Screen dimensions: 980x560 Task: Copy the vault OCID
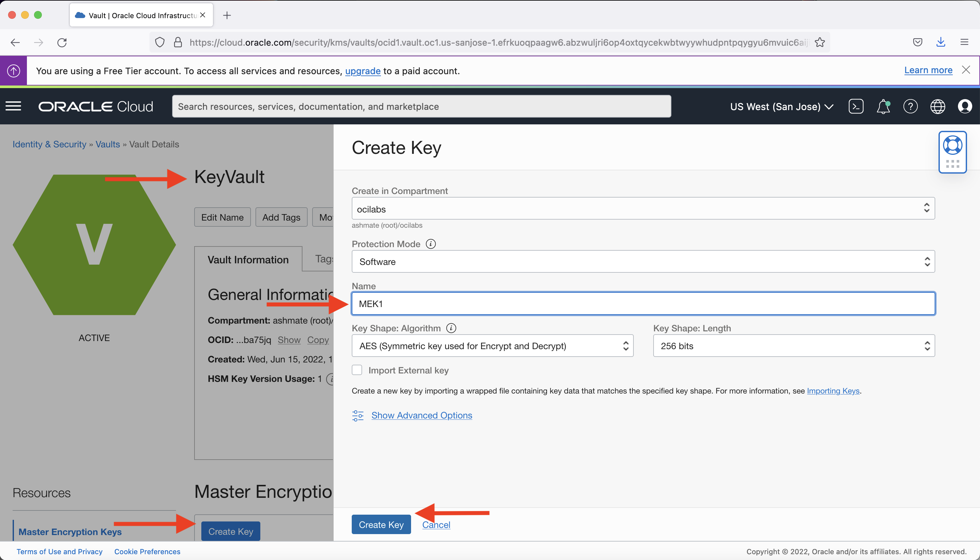pos(318,340)
